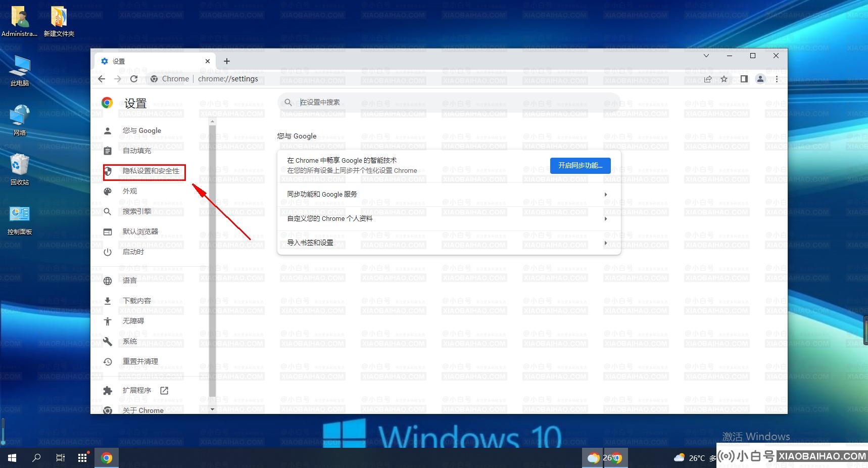This screenshot has width=868, height=468.
Task: Open 您与 Google in the settings sidebar
Action: point(142,130)
